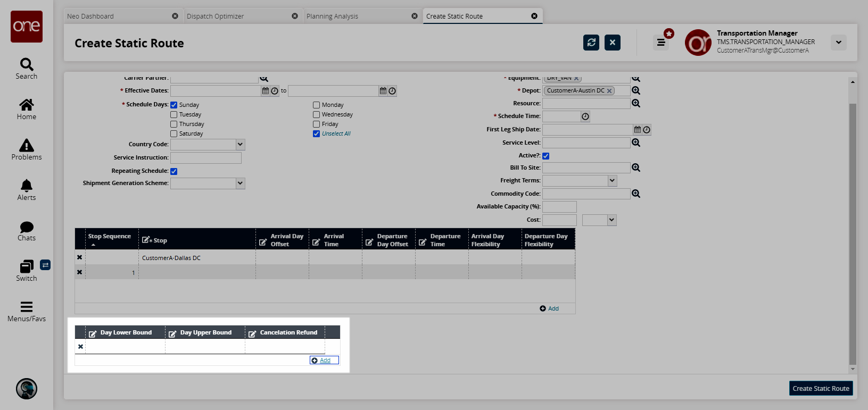Click the refresh icon in the header

click(x=591, y=43)
